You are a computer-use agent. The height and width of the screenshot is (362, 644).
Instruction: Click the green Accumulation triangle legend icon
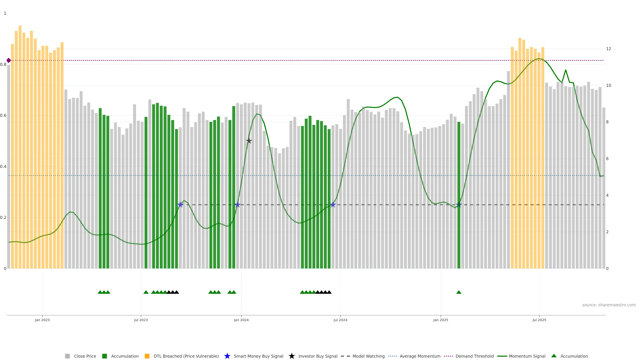(x=554, y=356)
